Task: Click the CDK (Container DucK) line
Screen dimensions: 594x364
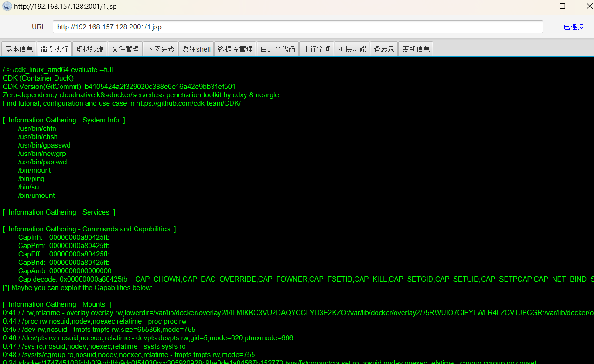Action: [38, 78]
